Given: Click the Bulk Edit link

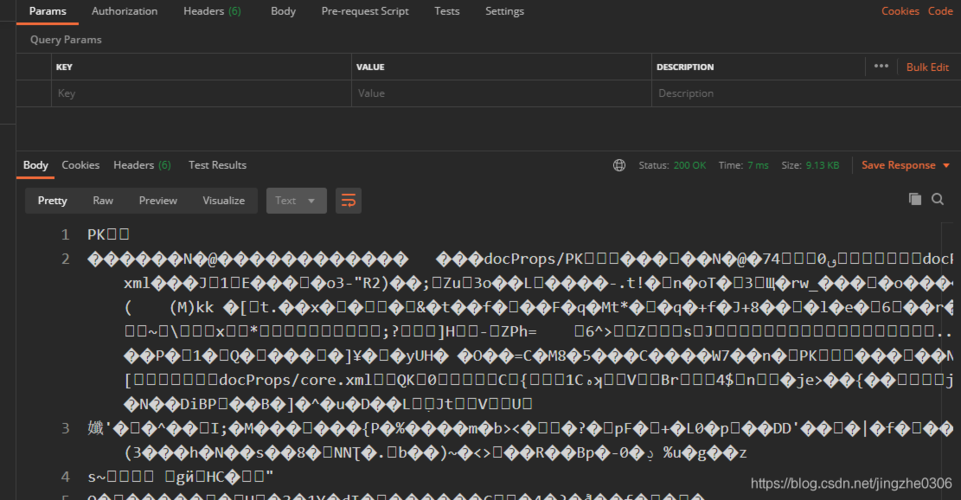Looking at the screenshot, I should coord(927,67).
